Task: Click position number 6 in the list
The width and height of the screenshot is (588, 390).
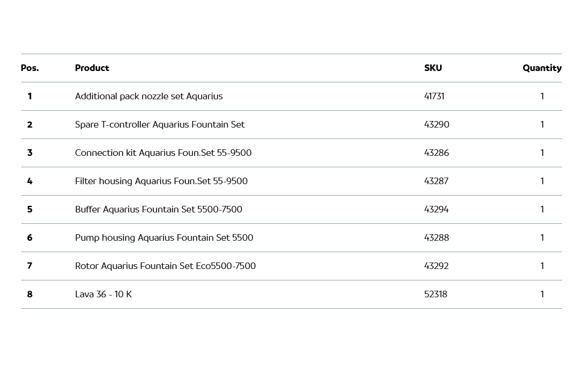Action: point(29,238)
